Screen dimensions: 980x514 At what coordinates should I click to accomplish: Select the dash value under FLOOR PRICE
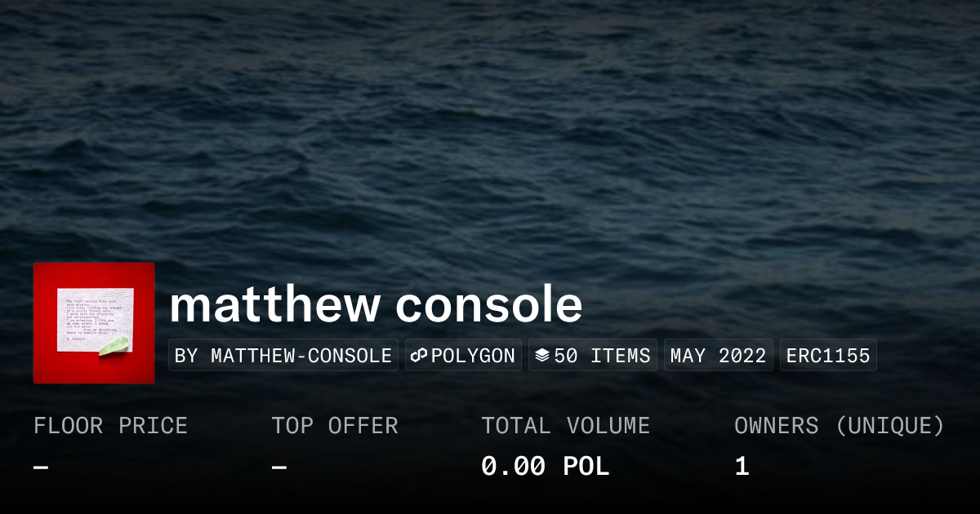click(41, 467)
